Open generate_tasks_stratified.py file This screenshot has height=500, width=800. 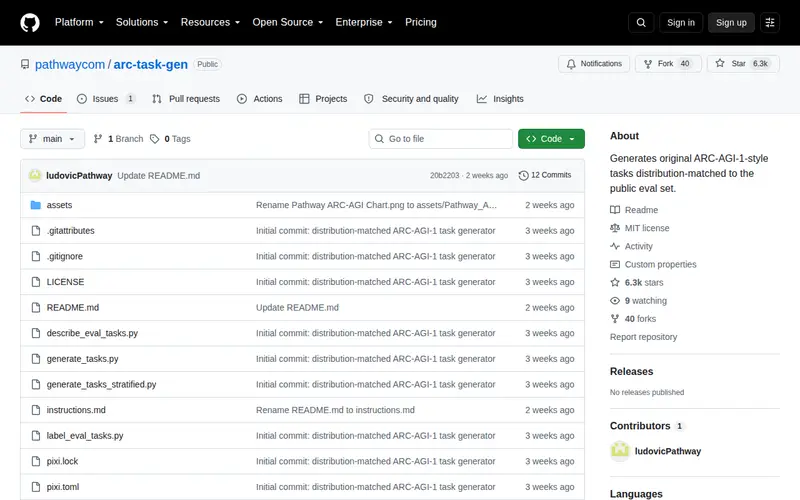(102, 384)
